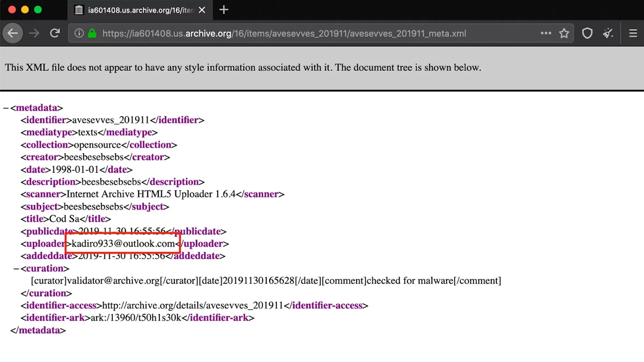This screenshot has height=362, width=644.
Task: Click the highlighted kadiro933 email address
Action: point(122,243)
